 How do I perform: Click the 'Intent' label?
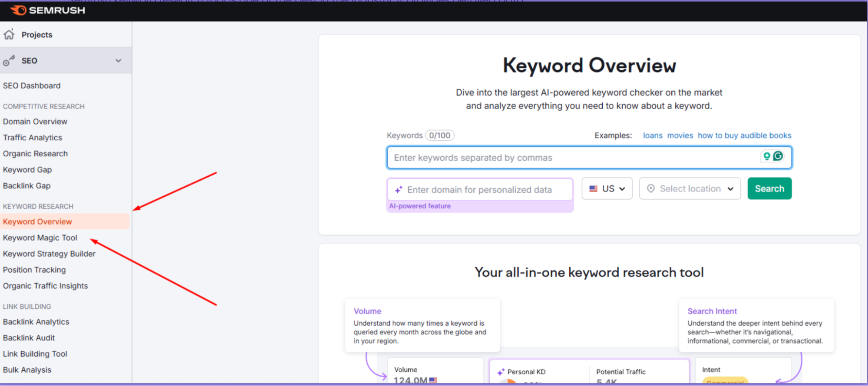tap(711, 370)
